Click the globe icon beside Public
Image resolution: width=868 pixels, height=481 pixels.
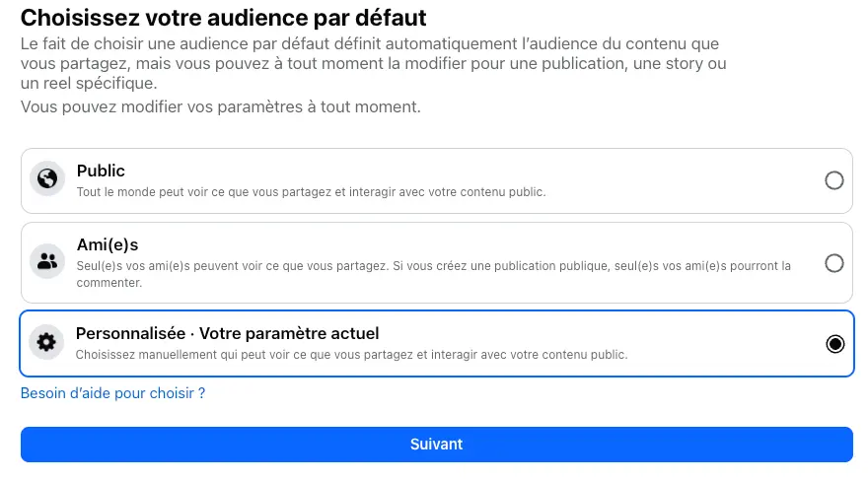tap(46, 180)
